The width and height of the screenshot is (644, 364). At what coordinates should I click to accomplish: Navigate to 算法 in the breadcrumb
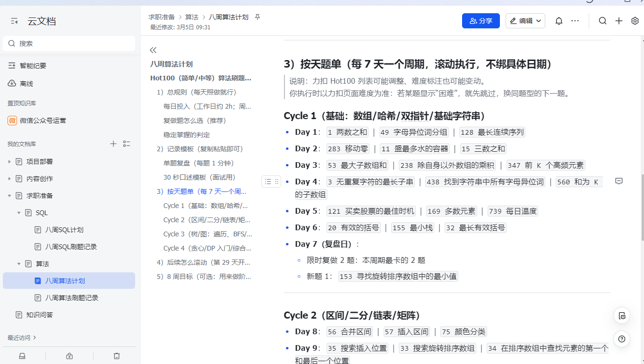coord(191,17)
